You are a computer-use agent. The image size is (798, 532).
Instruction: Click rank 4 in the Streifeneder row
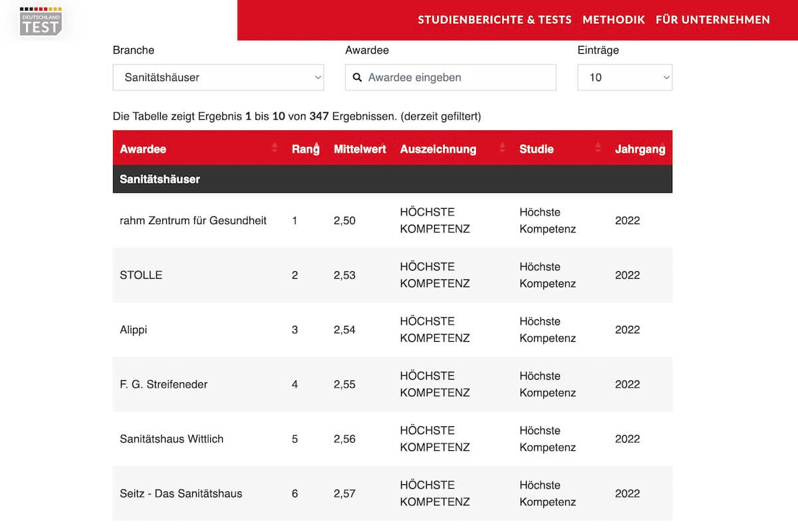click(295, 384)
